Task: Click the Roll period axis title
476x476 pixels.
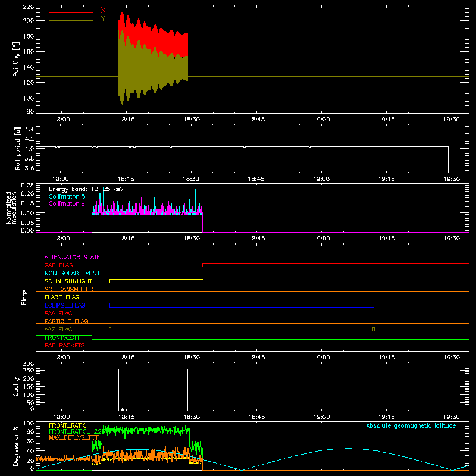Action: [17, 149]
